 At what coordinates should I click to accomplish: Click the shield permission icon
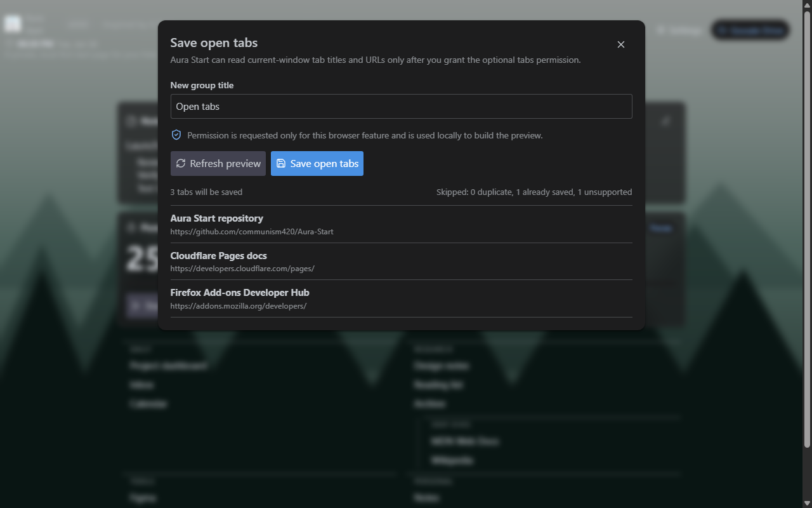(176, 135)
